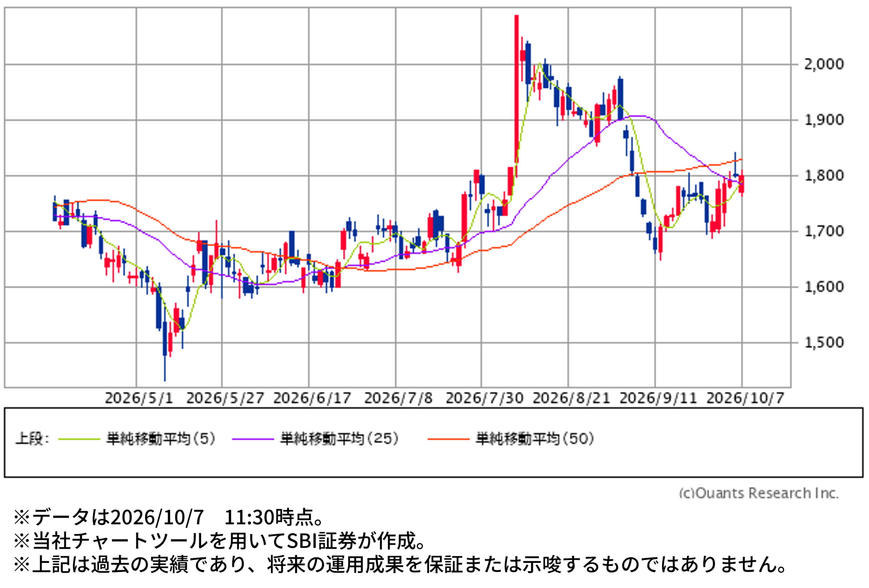Click the 1,700 price axis label
The height and width of the screenshot is (588, 869).
pyautogui.click(x=824, y=231)
